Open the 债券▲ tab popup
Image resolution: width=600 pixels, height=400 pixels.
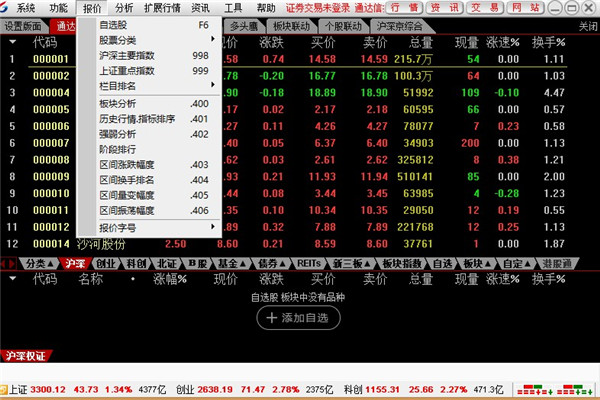tap(272, 264)
